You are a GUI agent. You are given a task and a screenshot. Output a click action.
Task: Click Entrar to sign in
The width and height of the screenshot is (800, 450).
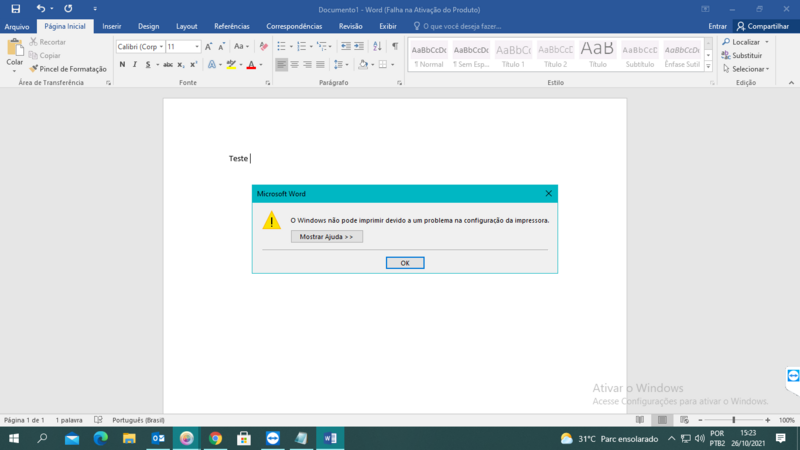pyautogui.click(x=717, y=26)
